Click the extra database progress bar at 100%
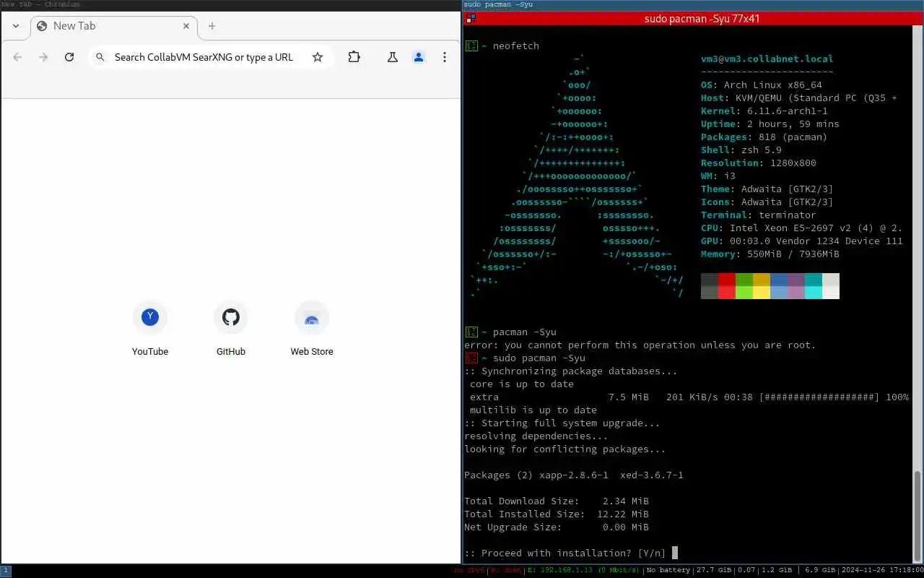 819,397
